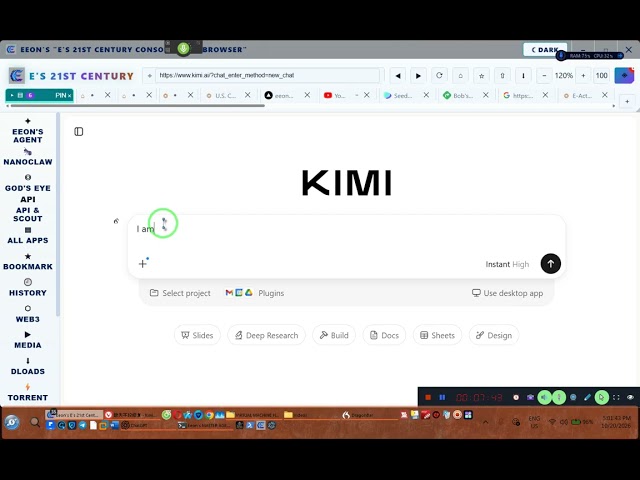Open API & SCOUT in sidebar
Image resolution: width=640 pixels, height=480 pixels.
[x=28, y=214]
